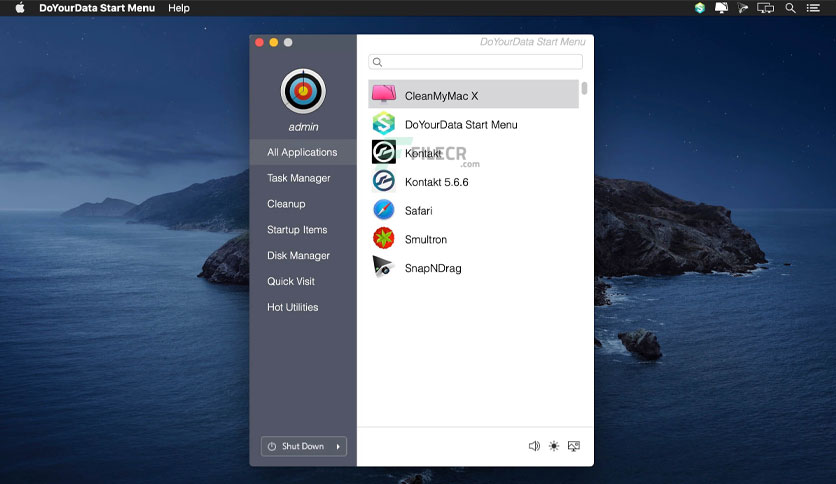Click the DoYourData Start Menu list icon
This screenshot has height=484, width=836.
tap(384, 124)
